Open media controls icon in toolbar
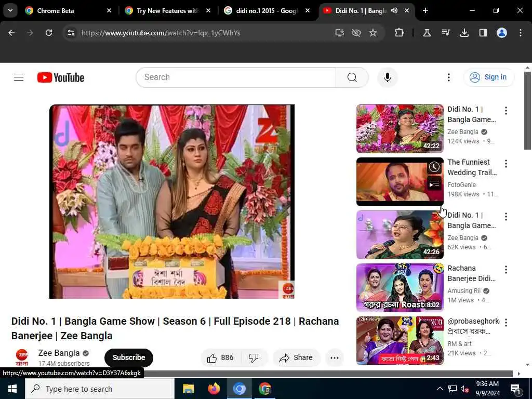Image resolution: width=532 pixels, height=399 pixels. (x=445, y=33)
